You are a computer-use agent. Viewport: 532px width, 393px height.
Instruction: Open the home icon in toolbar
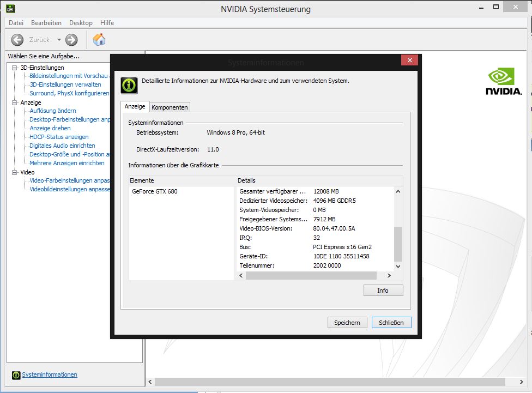pyautogui.click(x=99, y=40)
